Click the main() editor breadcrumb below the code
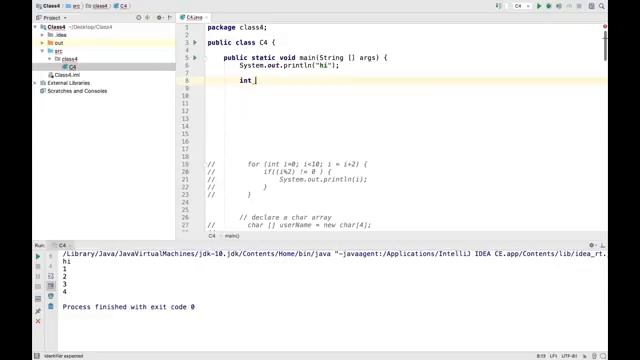This screenshot has height=360, width=640. (x=232, y=236)
